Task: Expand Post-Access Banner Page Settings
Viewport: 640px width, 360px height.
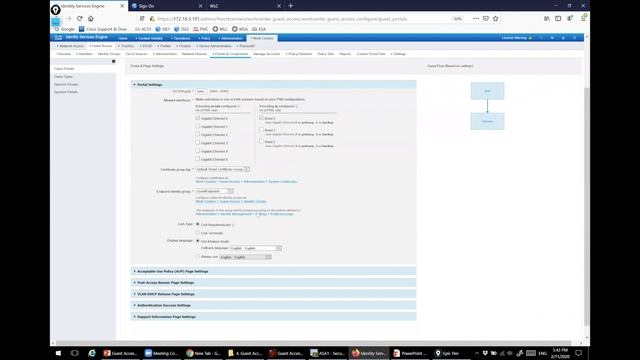Action: tap(273, 282)
